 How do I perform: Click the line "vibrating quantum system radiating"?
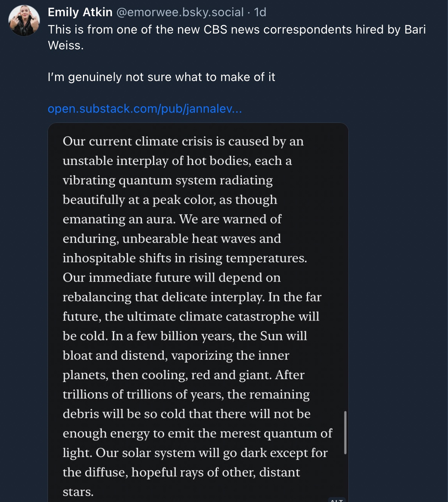(167, 180)
